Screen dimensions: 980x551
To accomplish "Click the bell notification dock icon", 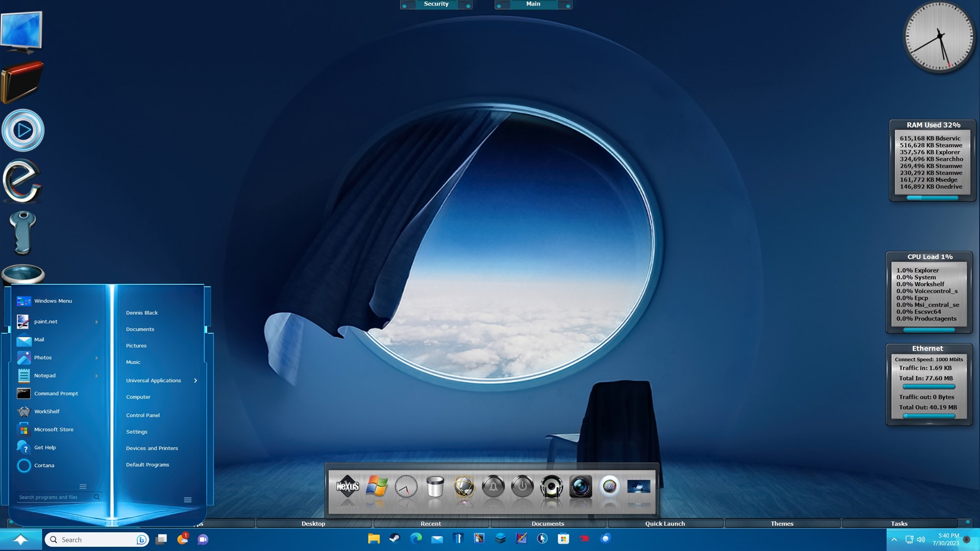I will pos(493,487).
